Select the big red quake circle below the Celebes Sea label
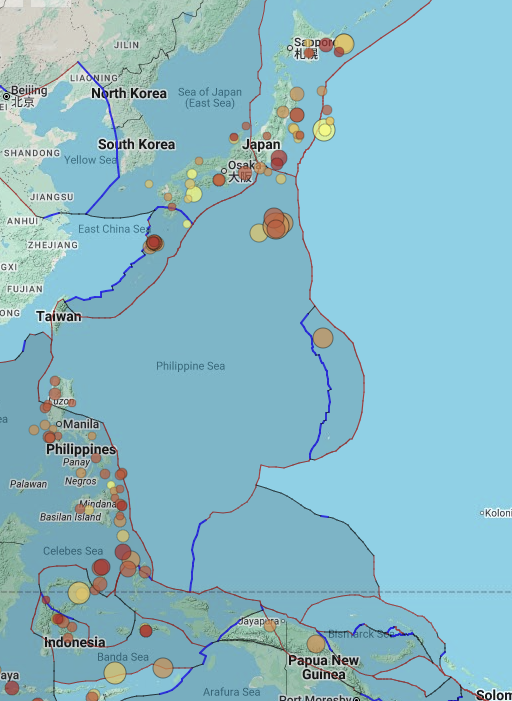The height and width of the screenshot is (701, 512). 102,567
